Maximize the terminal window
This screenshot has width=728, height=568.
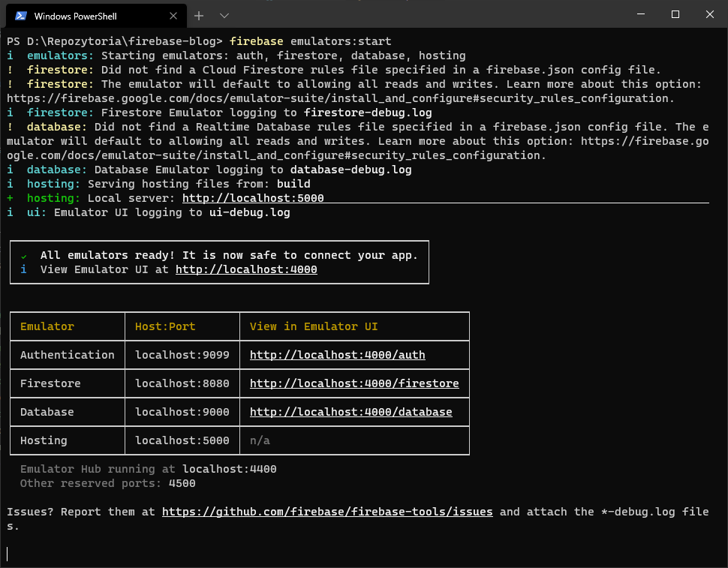[x=675, y=14]
